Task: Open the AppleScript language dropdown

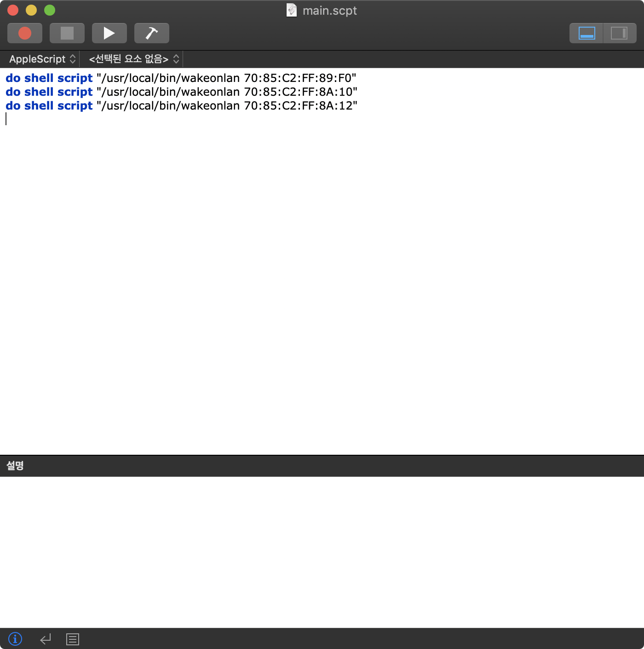Action: (42, 59)
